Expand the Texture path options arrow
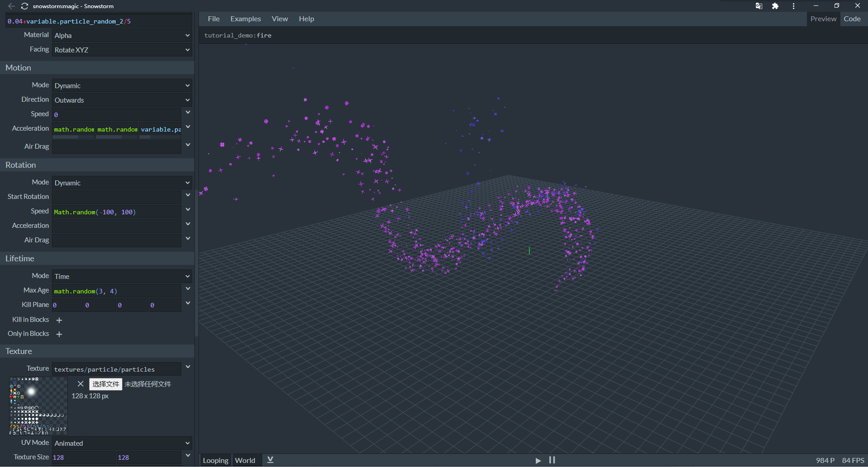The height and width of the screenshot is (467, 868). tap(188, 367)
